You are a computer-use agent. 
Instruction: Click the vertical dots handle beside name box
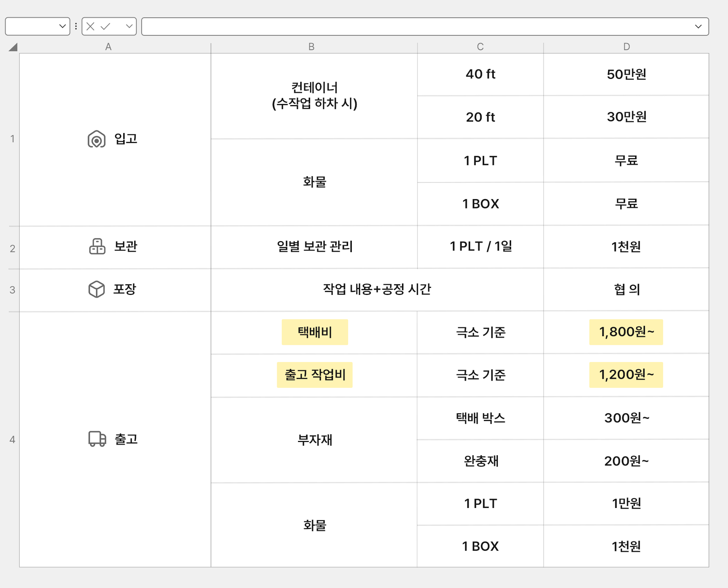[76, 26]
